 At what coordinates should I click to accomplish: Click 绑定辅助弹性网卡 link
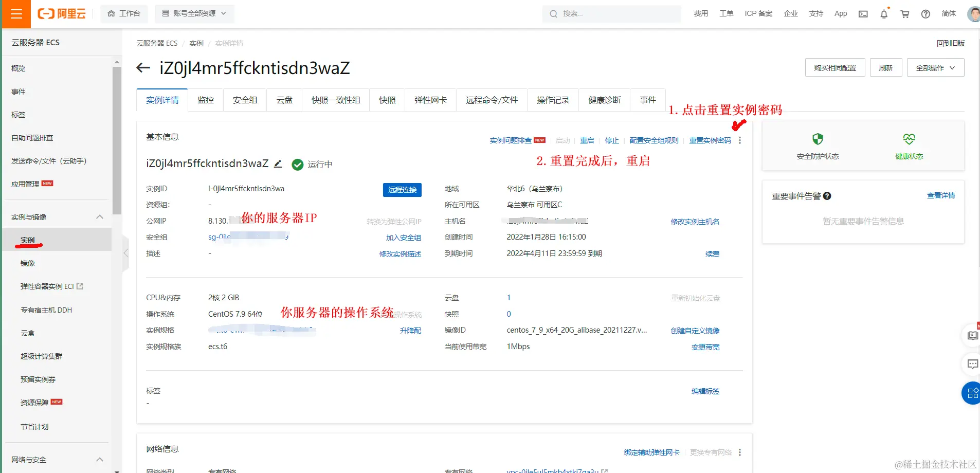click(652, 452)
